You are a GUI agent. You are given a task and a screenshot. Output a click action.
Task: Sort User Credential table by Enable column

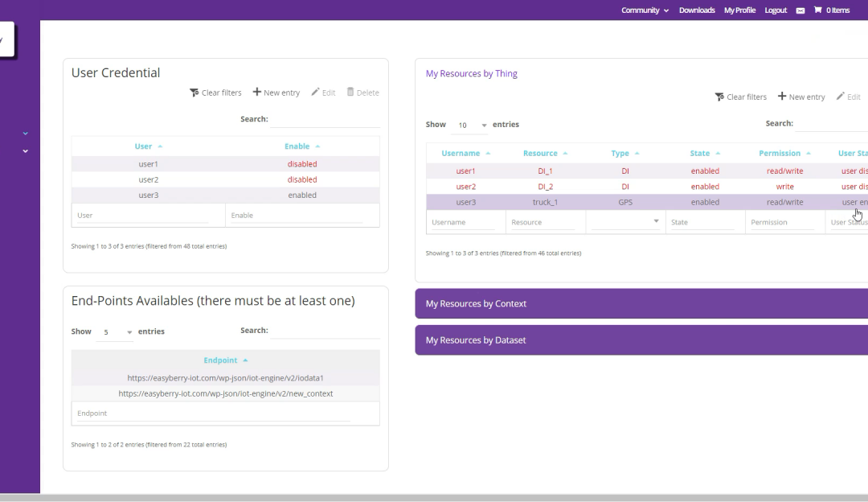coord(302,146)
